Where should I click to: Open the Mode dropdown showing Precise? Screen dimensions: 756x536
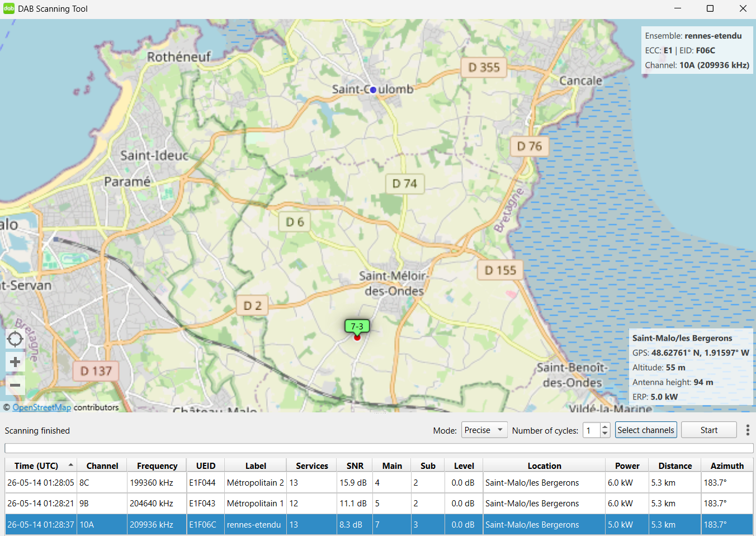[x=484, y=430]
